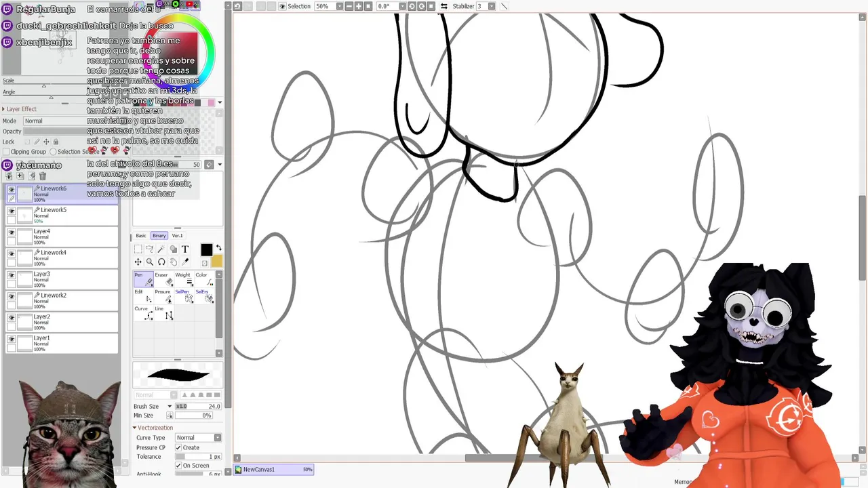This screenshot has width=868, height=488.
Task: Select the NewCanvas1 document tab
Action: click(x=274, y=469)
